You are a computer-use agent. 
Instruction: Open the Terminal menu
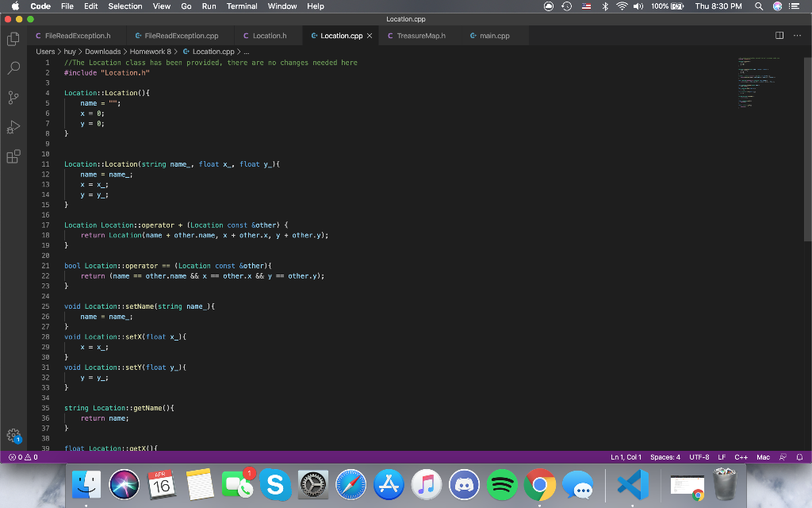click(x=242, y=6)
